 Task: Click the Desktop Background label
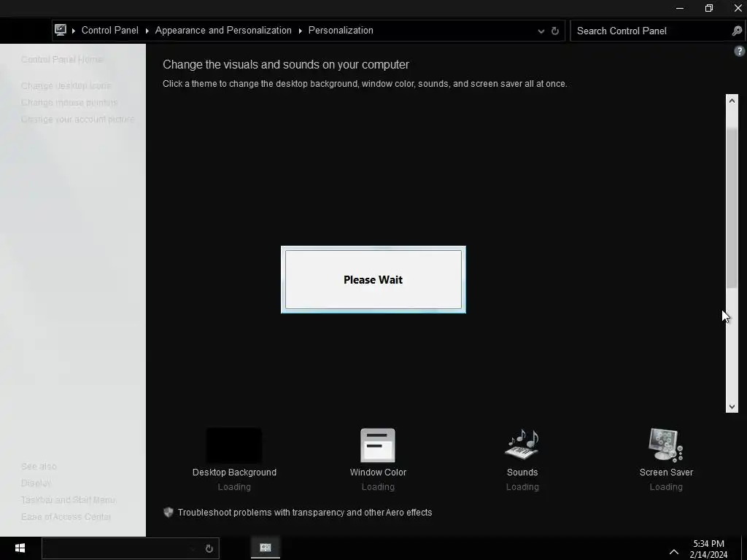pyautogui.click(x=234, y=472)
